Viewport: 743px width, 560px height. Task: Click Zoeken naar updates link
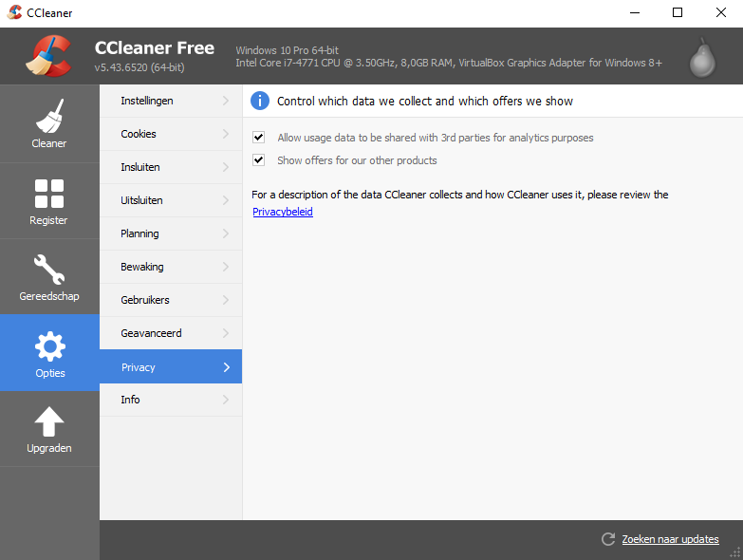670,539
